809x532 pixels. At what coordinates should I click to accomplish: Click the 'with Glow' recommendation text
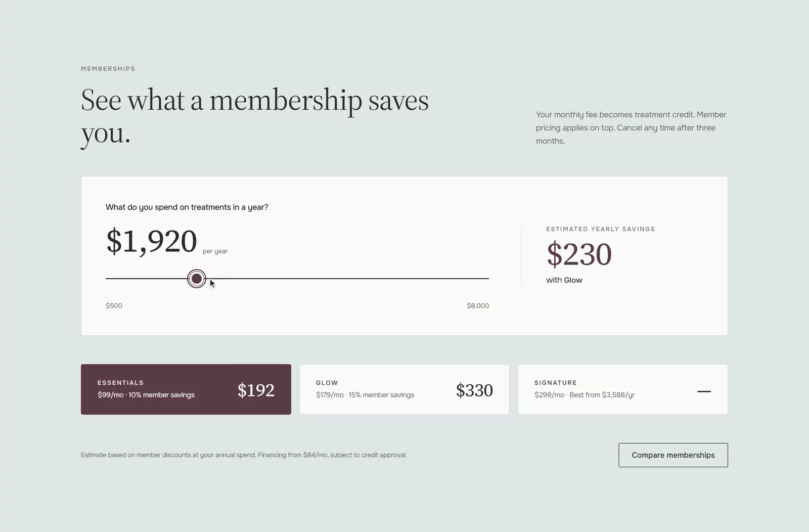pyautogui.click(x=564, y=280)
